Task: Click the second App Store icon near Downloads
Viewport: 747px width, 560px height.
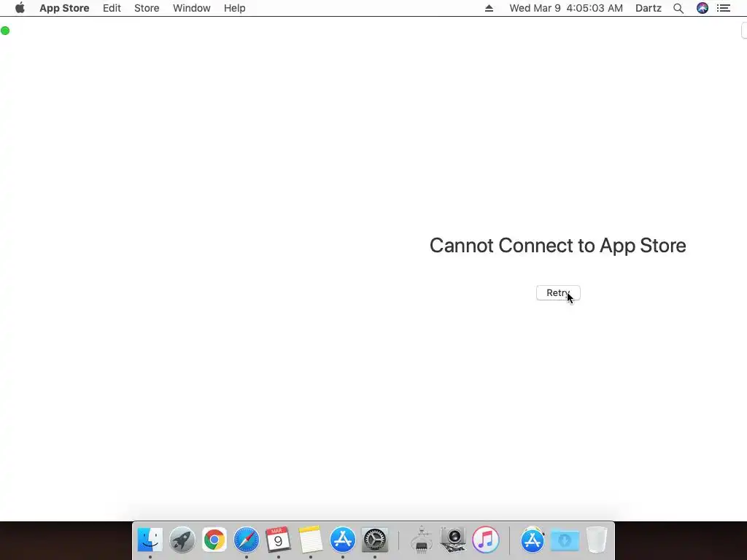Action: (532, 540)
